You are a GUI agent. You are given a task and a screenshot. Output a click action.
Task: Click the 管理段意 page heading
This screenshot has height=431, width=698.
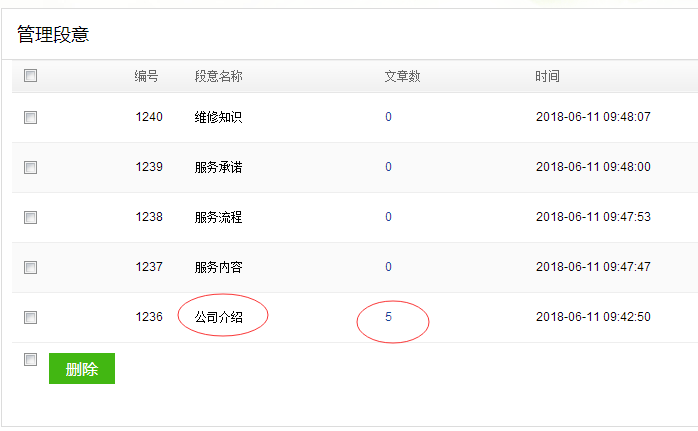pos(53,34)
